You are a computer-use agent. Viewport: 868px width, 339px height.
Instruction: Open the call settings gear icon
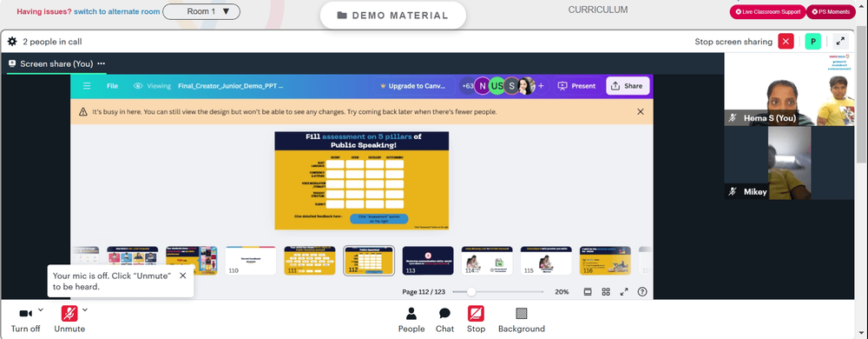coord(12,42)
